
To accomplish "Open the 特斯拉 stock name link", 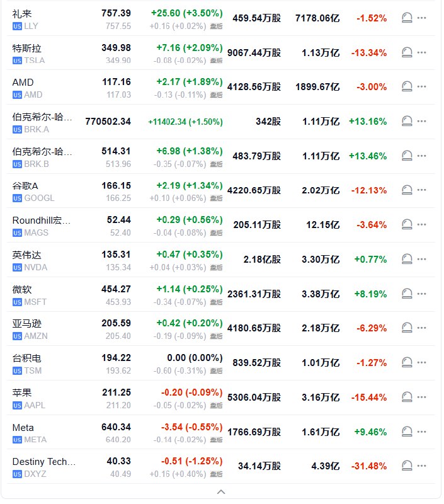I will 27,48.
